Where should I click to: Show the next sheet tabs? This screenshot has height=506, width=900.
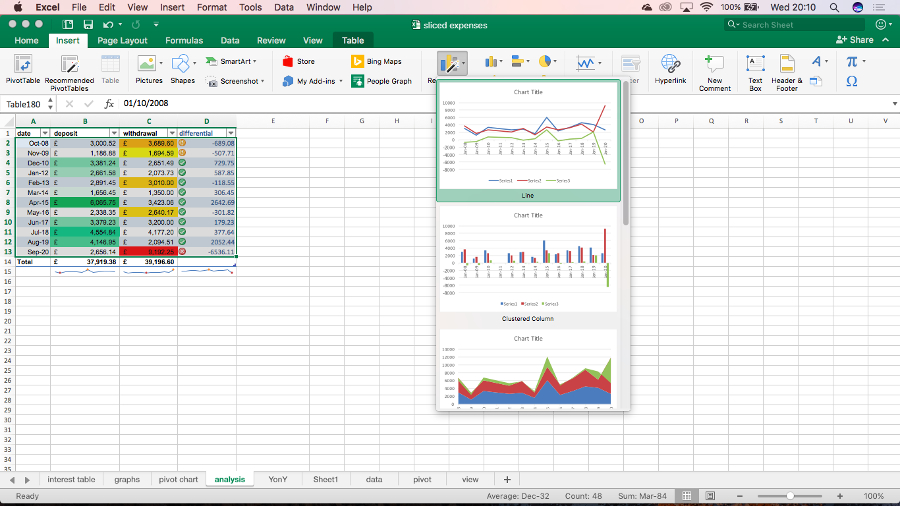click(27, 480)
